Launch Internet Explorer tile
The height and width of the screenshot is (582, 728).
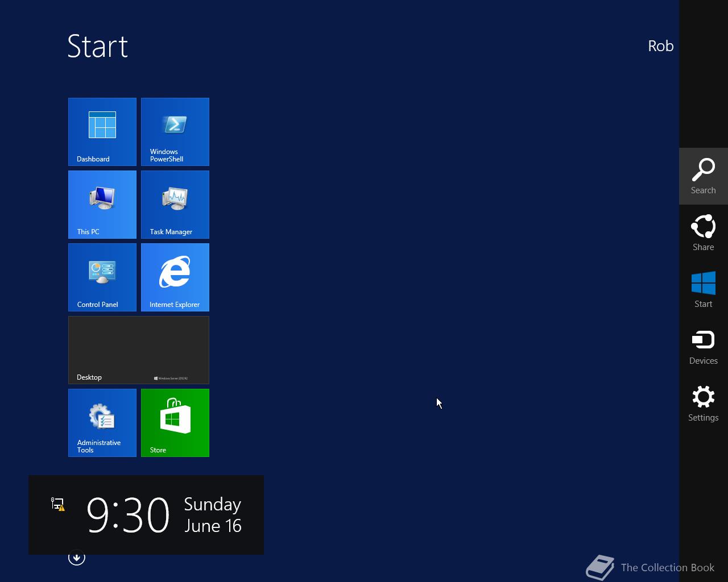175,277
